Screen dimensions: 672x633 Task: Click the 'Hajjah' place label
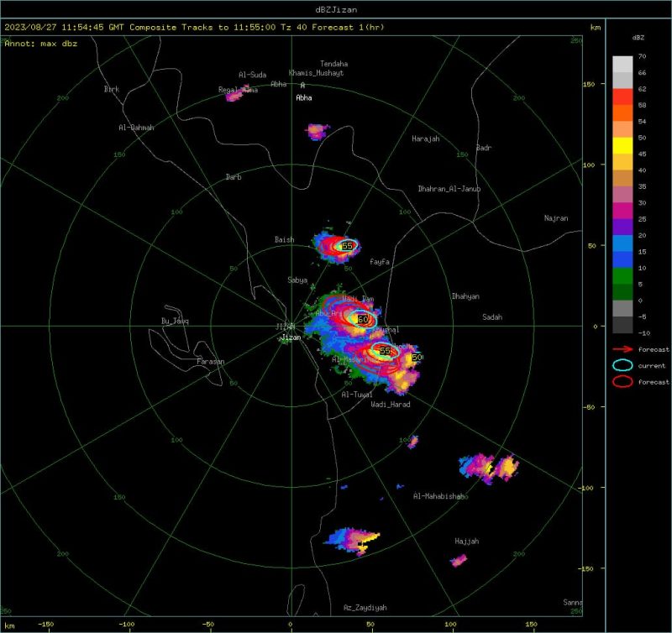click(x=467, y=541)
